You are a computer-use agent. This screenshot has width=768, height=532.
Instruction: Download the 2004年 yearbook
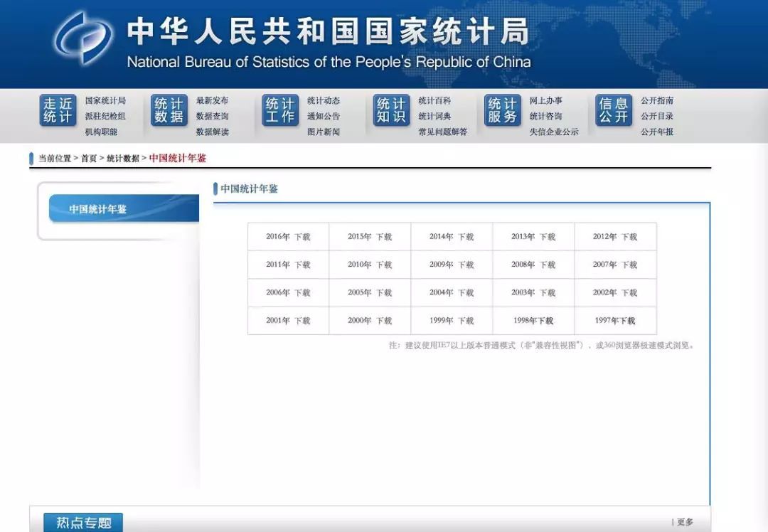pyautogui.click(x=466, y=293)
